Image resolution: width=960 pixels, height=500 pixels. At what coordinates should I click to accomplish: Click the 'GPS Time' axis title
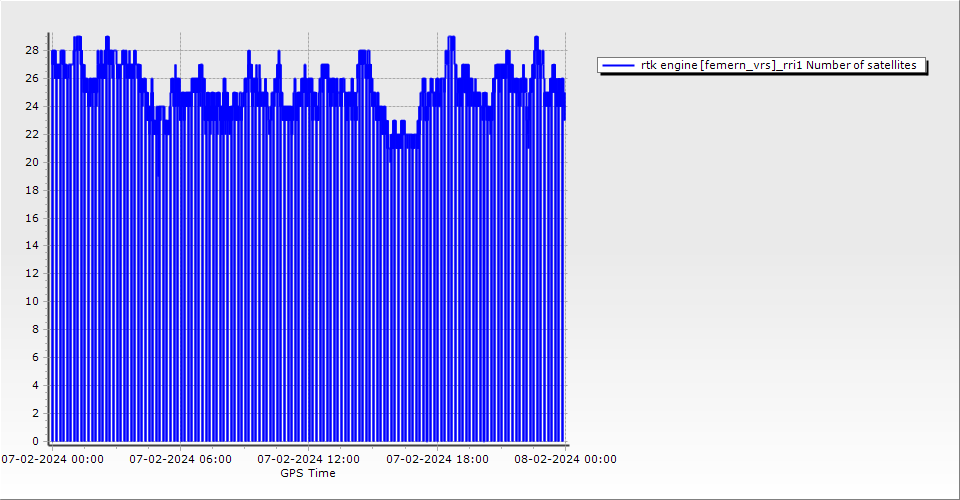tap(308, 474)
